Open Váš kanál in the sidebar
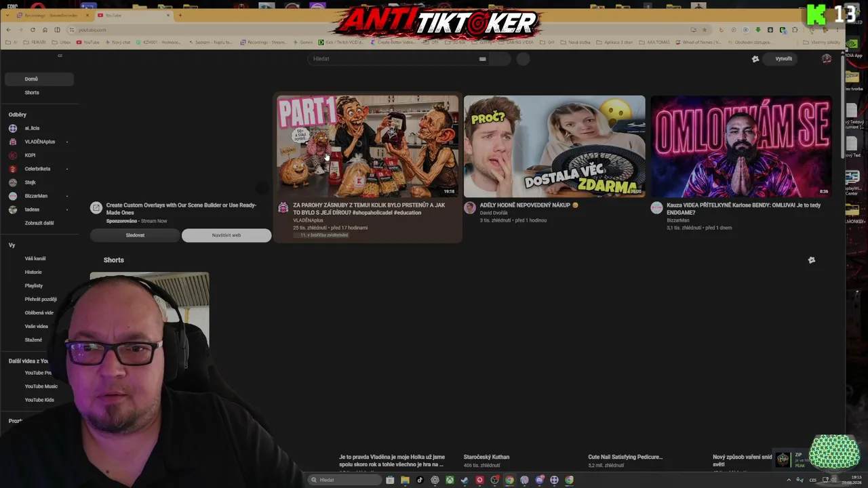Image resolution: width=868 pixels, height=488 pixels. tap(35, 259)
